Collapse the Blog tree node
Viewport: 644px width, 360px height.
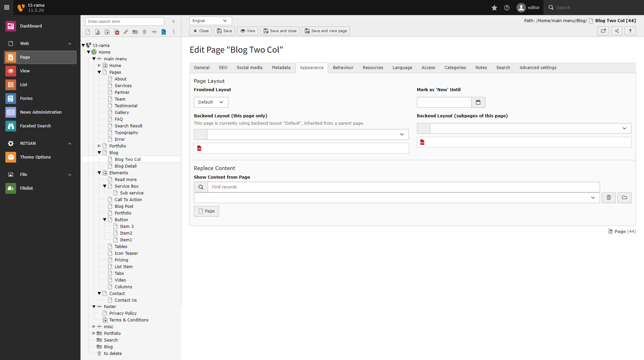pyautogui.click(x=99, y=153)
